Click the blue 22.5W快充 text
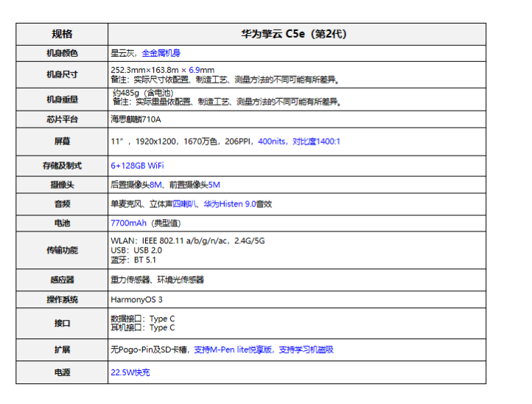Image resolution: width=532 pixels, height=404 pixels. (130, 372)
